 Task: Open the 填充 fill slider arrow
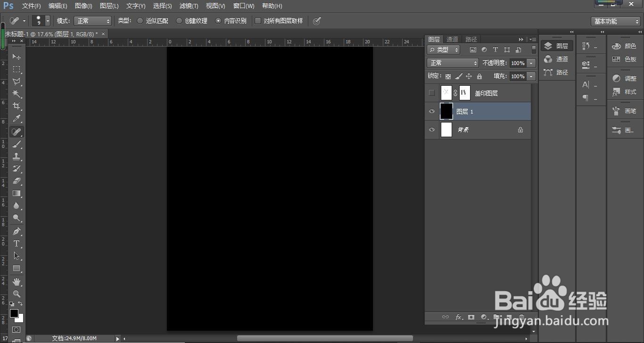531,76
